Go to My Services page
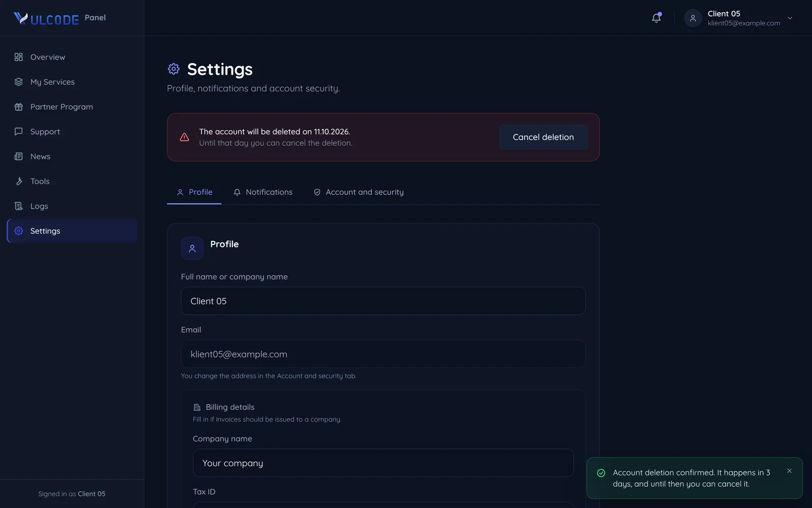 [72, 82]
